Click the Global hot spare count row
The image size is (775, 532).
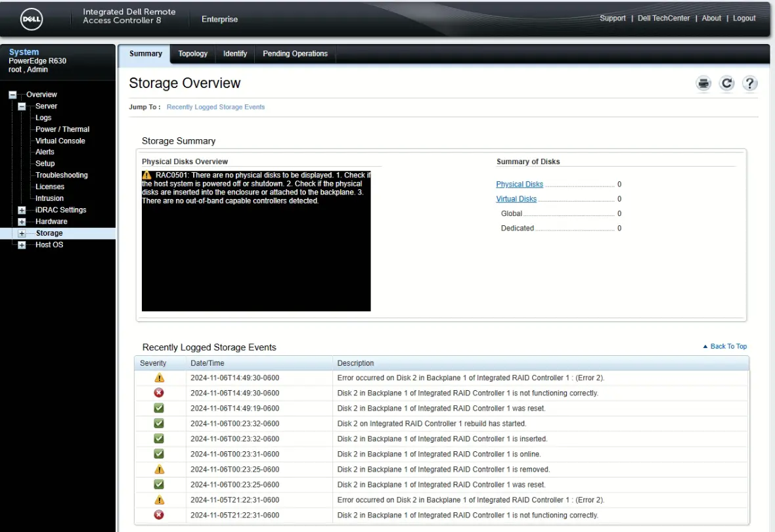tap(561, 213)
